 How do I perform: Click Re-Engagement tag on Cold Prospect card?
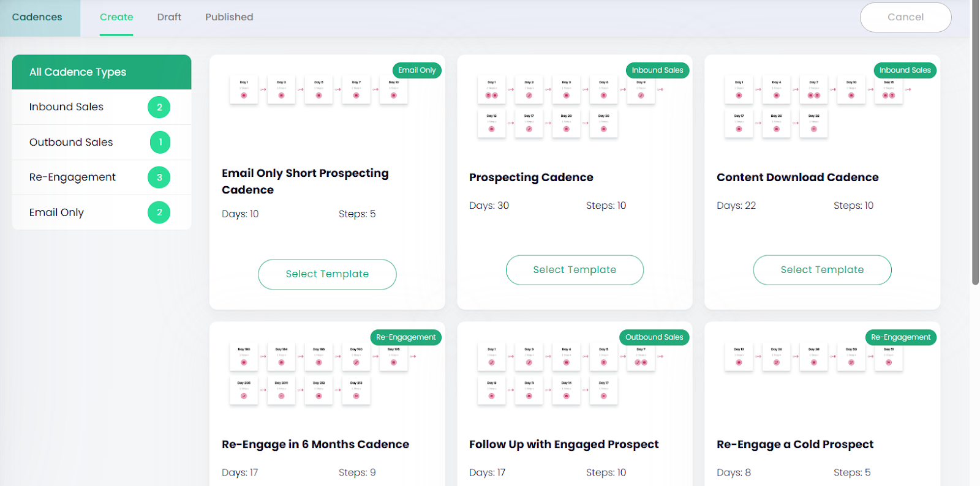coord(900,337)
